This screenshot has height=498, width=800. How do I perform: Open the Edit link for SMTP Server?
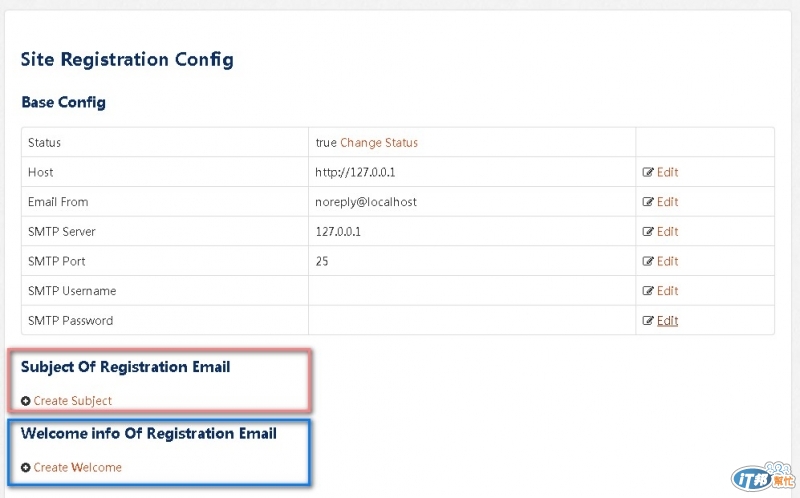[x=667, y=232]
